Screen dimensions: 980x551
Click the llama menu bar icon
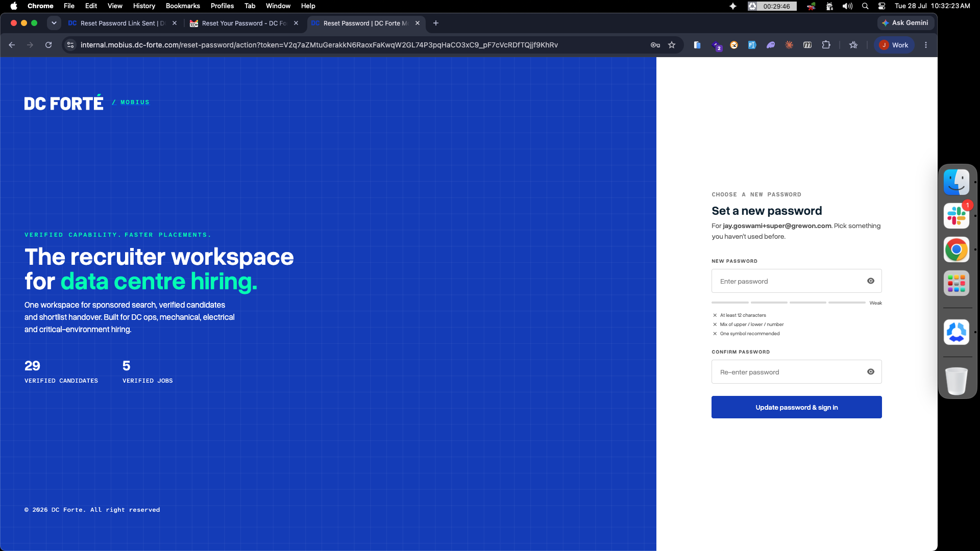(829, 6)
